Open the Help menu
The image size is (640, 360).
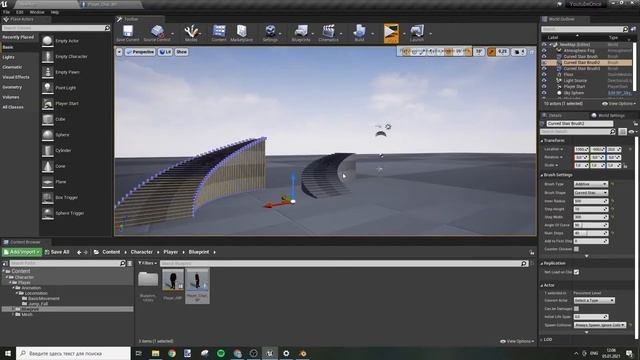coord(55,12)
